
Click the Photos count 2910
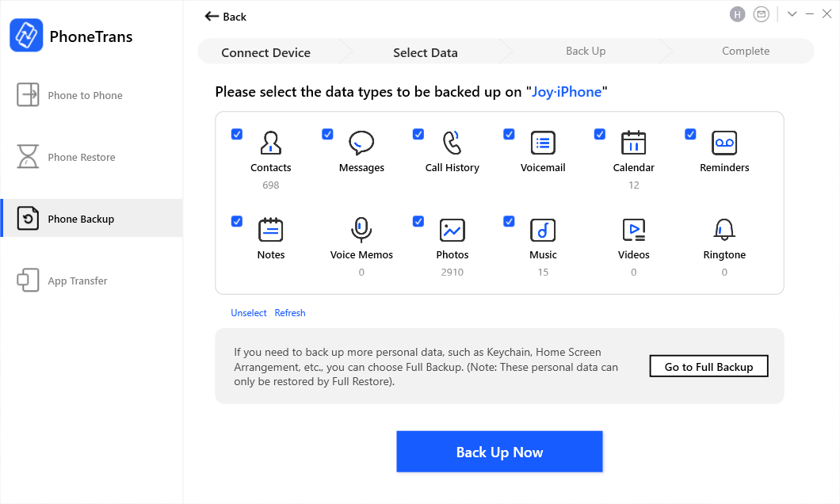pyautogui.click(x=452, y=272)
